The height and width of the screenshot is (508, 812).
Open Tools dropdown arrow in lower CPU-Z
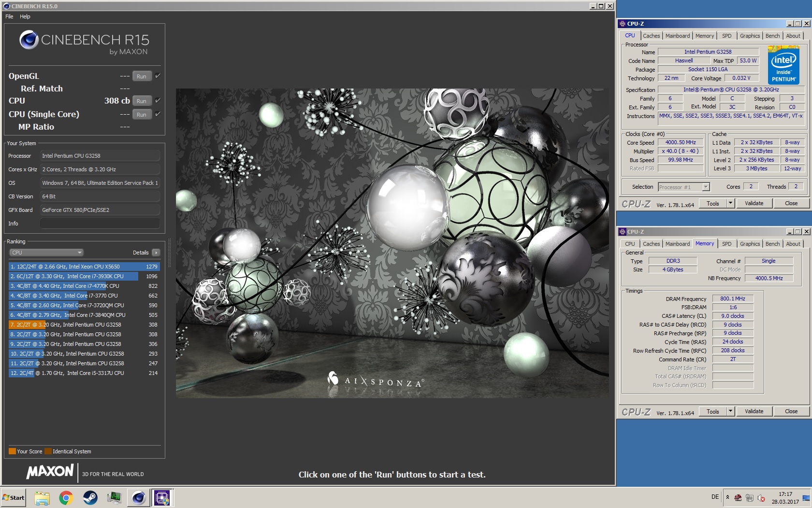coord(730,412)
